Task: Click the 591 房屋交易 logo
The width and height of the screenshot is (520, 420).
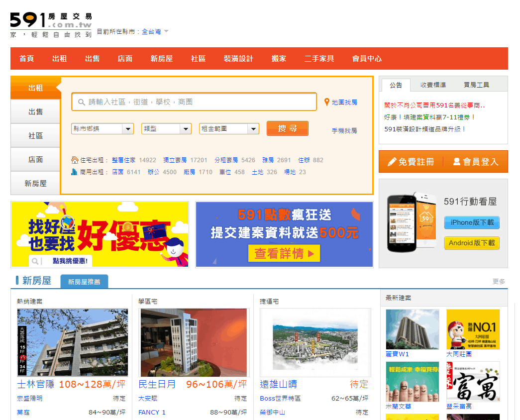Action: [x=51, y=24]
